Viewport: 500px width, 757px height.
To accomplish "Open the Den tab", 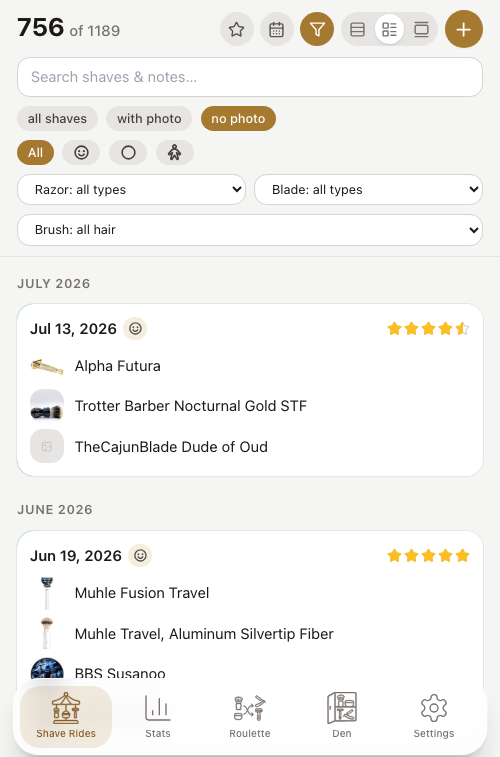I will 342,716.
